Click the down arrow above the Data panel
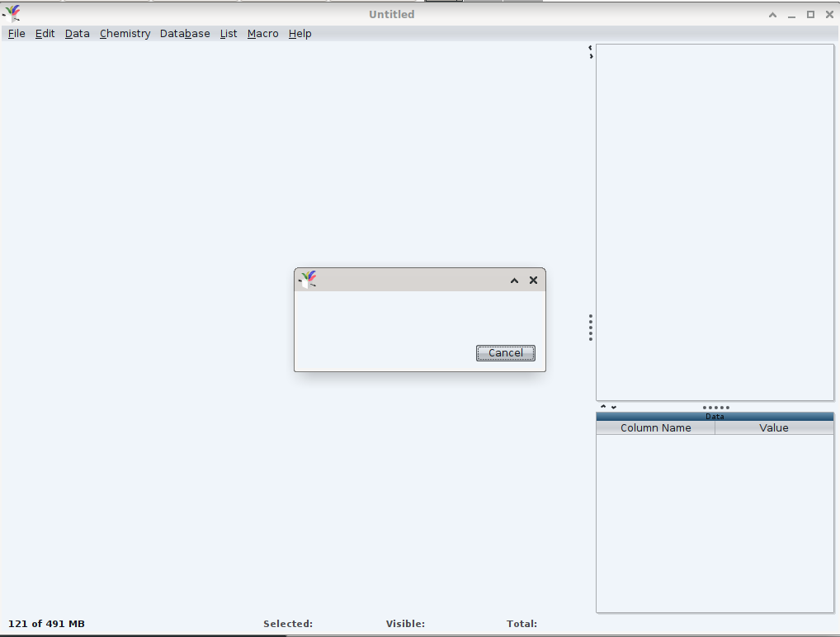This screenshot has width=840, height=637. [613, 407]
